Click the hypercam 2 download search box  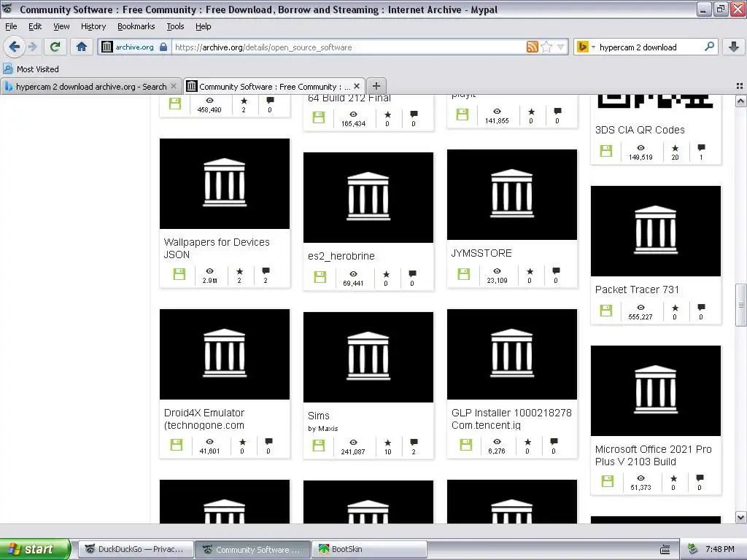coord(648,47)
